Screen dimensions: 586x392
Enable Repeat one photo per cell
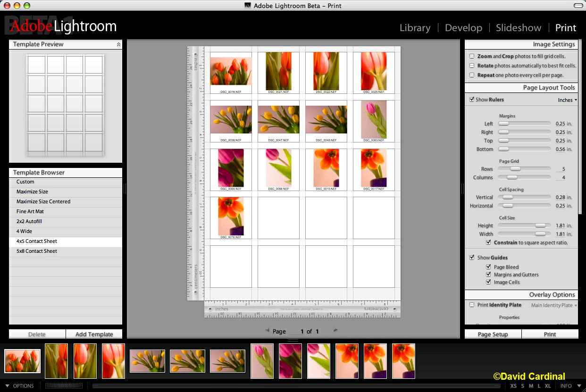pyautogui.click(x=472, y=75)
